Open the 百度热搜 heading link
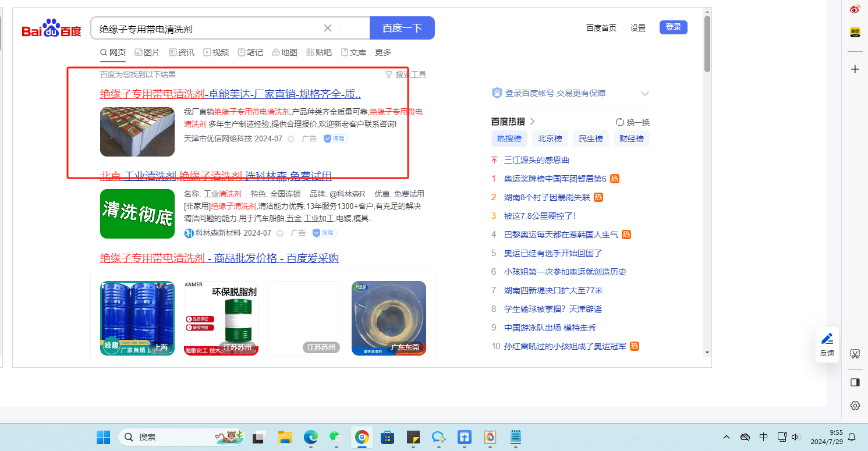Image resolution: width=868 pixels, height=451 pixels. (x=513, y=122)
